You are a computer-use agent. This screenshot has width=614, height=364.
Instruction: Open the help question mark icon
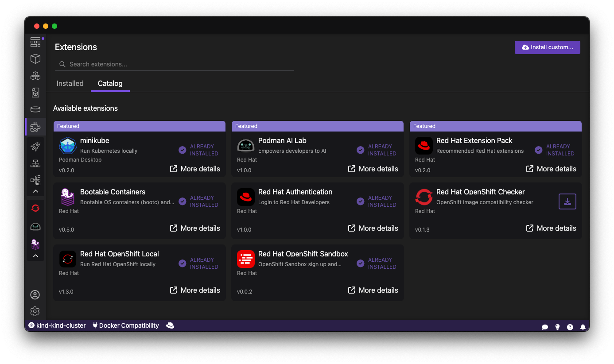tap(570, 327)
